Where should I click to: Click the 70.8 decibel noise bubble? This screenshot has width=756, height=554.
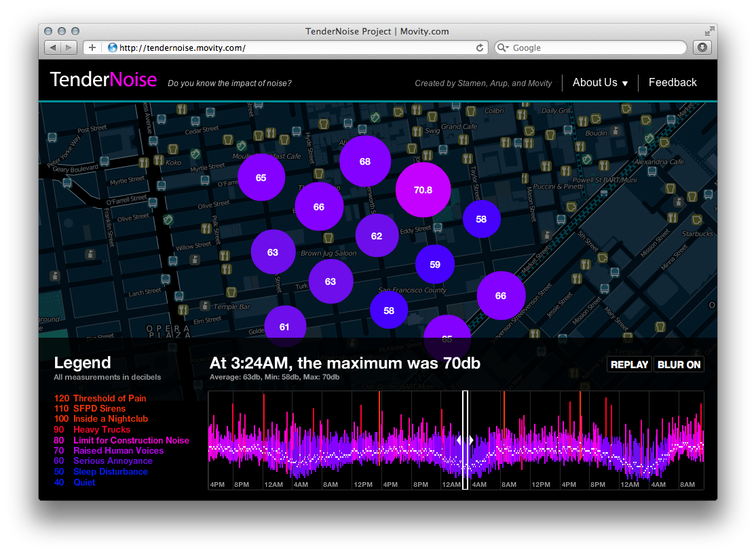click(x=423, y=190)
